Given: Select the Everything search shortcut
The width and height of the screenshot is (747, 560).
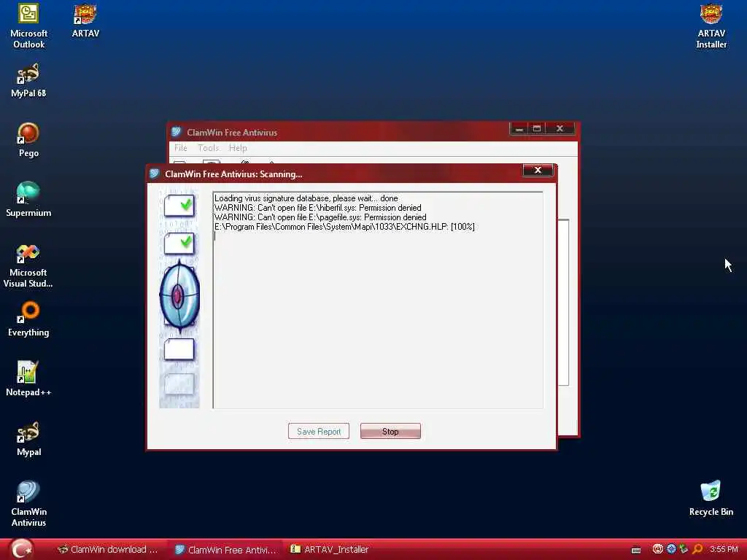Looking at the screenshot, I should [28, 319].
